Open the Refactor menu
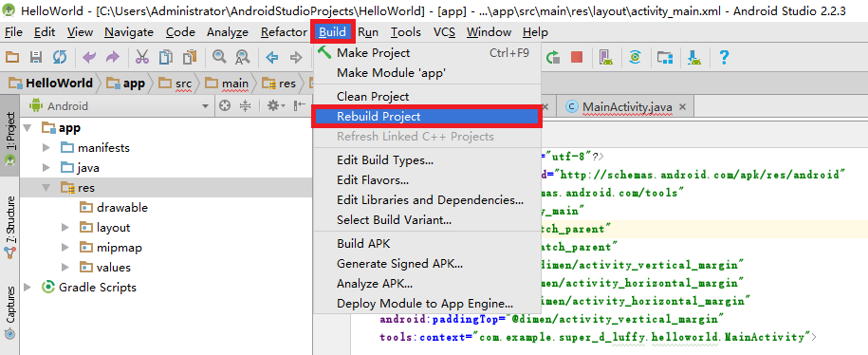868x355 pixels. tap(284, 32)
